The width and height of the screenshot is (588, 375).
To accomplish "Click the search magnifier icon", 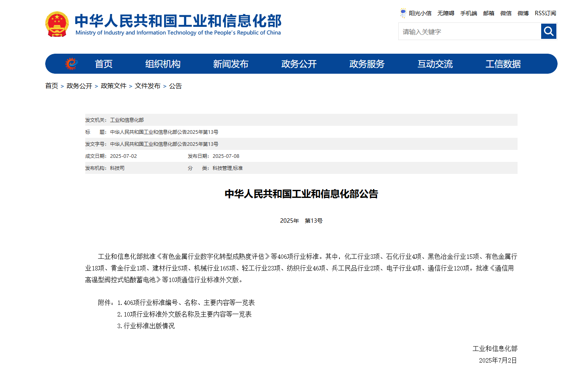I will pos(549,31).
